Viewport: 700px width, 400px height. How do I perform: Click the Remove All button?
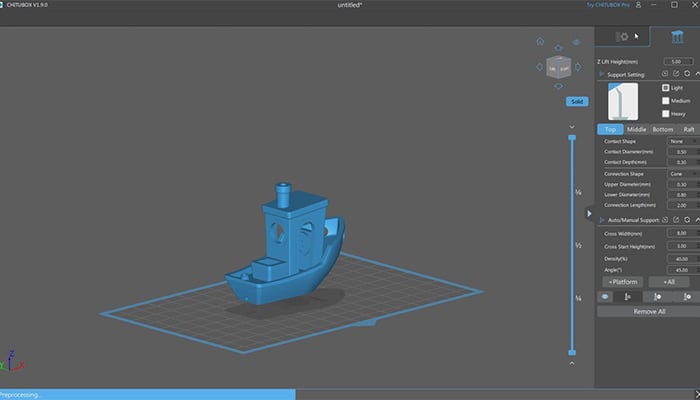coord(649,312)
